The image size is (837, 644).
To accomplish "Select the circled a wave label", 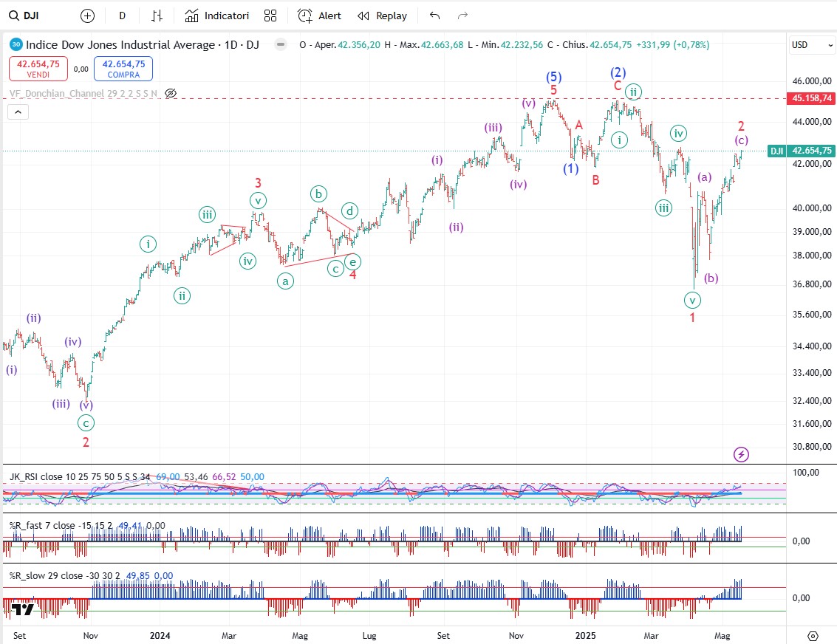I will [286, 281].
